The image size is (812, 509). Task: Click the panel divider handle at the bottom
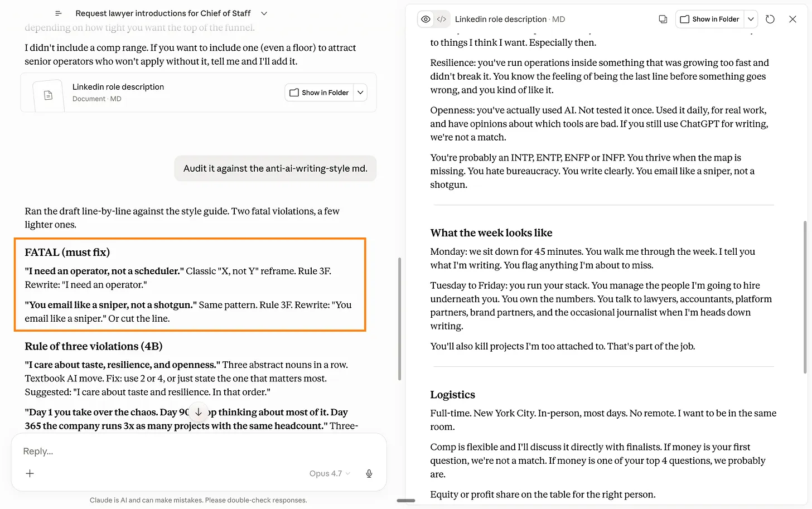click(x=406, y=501)
